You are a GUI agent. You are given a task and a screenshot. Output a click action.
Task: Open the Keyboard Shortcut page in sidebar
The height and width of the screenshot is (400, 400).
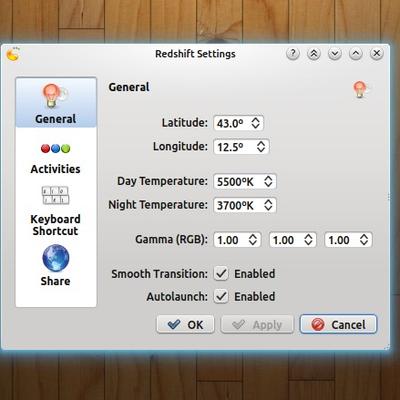56,211
